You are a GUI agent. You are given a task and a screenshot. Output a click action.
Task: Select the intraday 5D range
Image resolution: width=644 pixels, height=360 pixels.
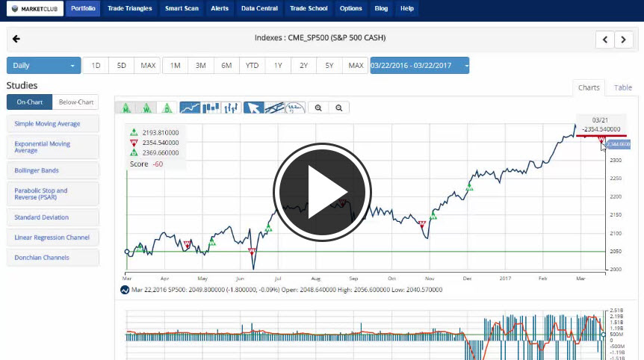click(x=121, y=66)
